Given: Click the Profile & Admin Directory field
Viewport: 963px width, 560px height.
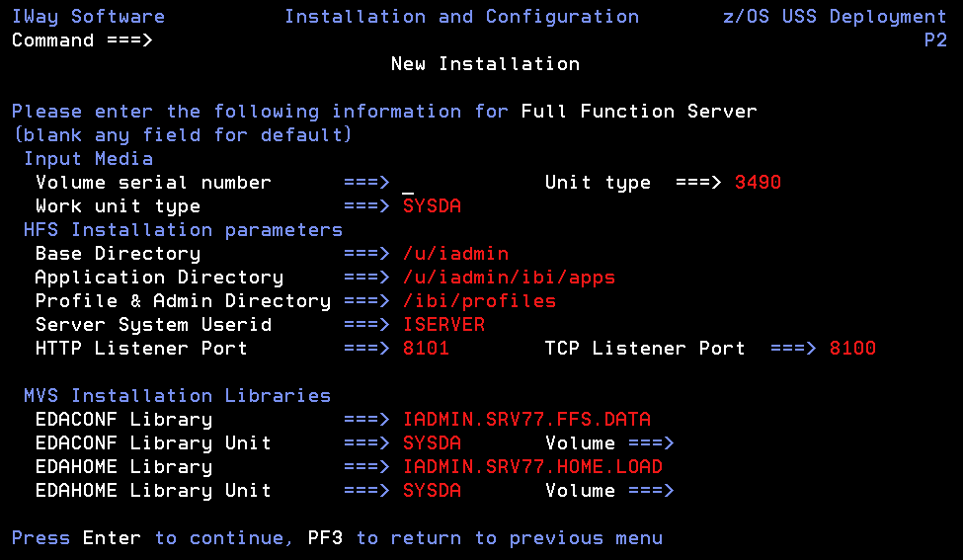Looking at the screenshot, I should tap(479, 301).
